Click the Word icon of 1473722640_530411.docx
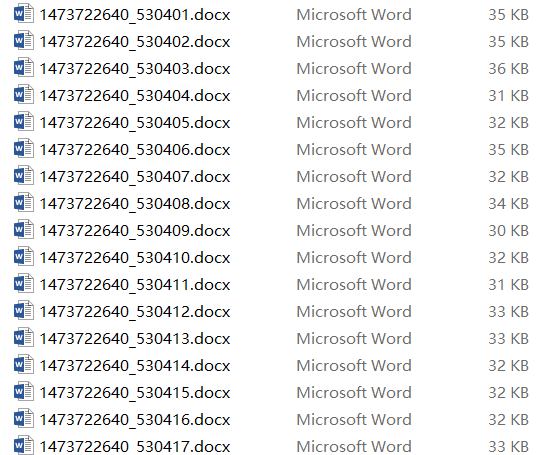The image size is (539, 455). tap(24, 284)
